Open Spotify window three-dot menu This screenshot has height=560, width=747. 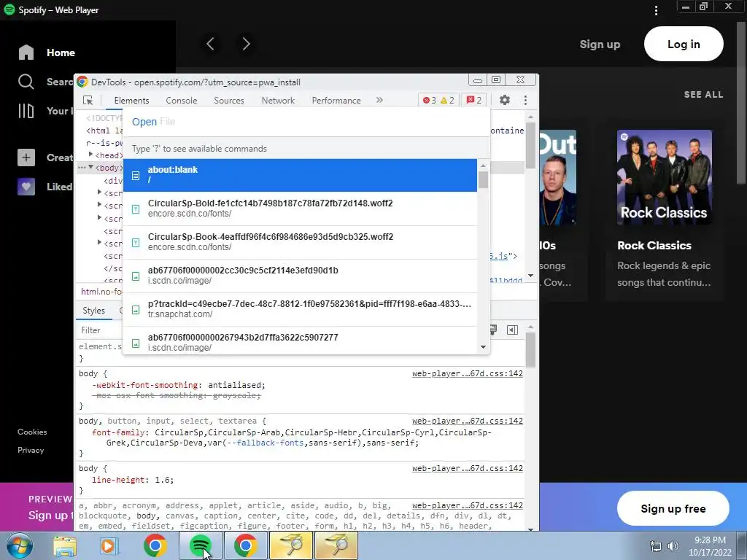coord(656,10)
